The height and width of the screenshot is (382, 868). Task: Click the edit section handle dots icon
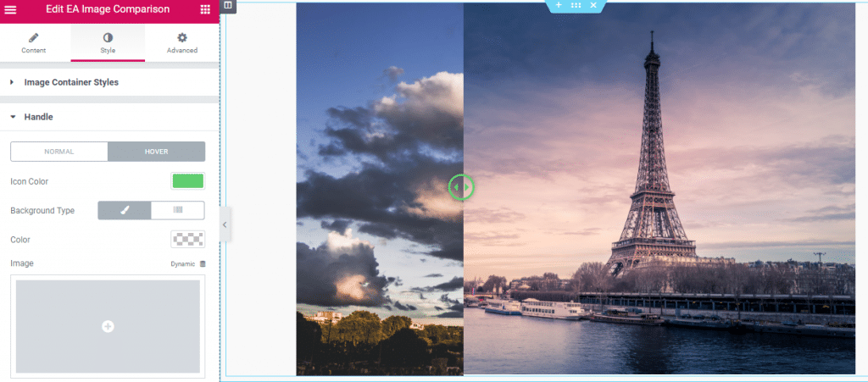click(576, 5)
